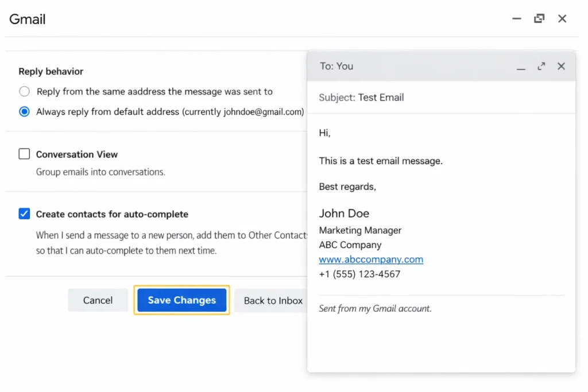The image size is (588, 392).
Task: Uncheck Create contacts for auto-complete
Action: [x=24, y=214]
